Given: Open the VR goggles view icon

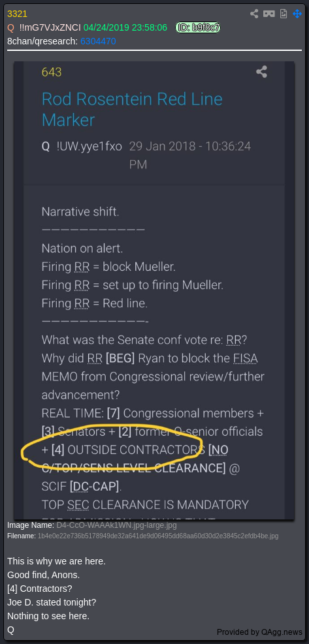Looking at the screenshot, I should coord(269,14).
